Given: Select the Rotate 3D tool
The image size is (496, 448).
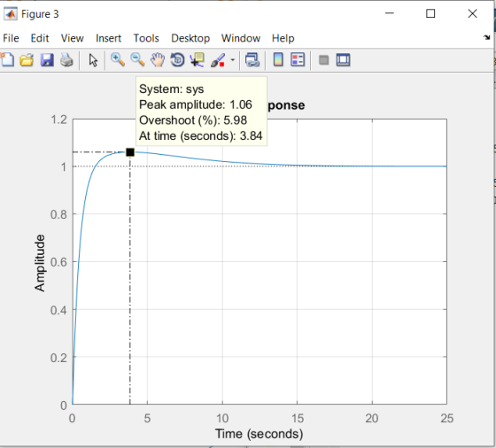Looking at the screenshot, I should pos(177,59).
